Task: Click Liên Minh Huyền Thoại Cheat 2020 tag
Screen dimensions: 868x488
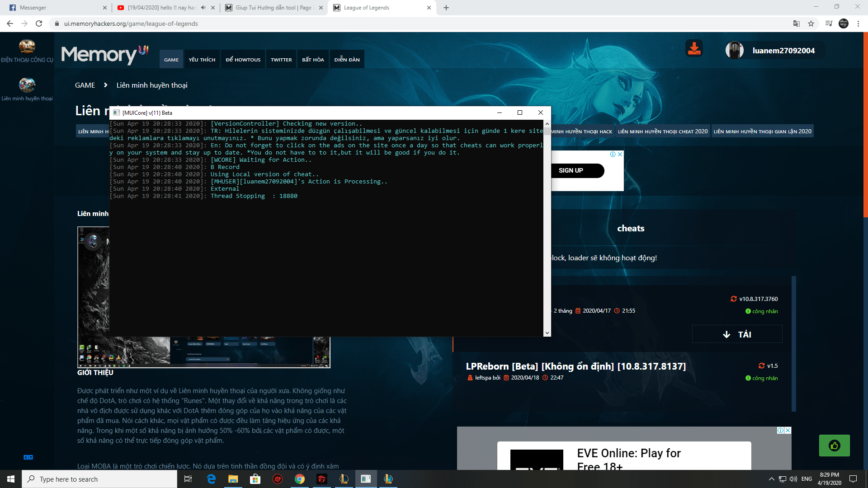Action: (663, 131)
